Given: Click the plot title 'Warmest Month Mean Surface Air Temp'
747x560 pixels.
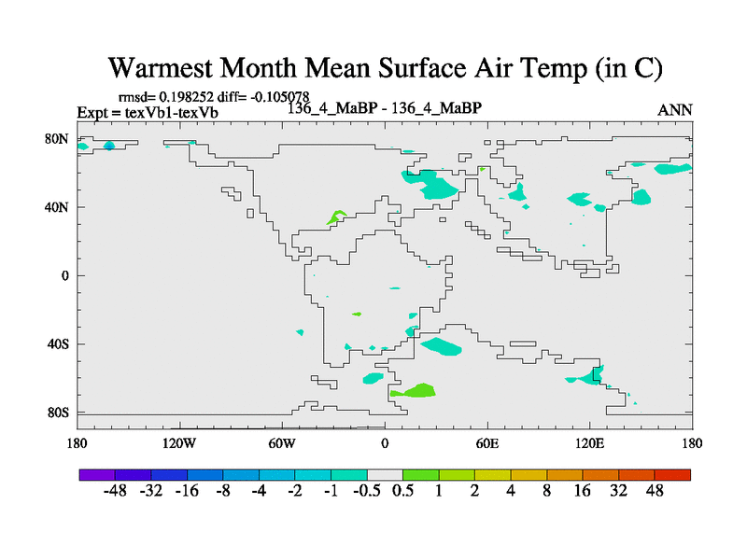Looking at the screenshot, I should pyautogui.click(x=386, y=68).
